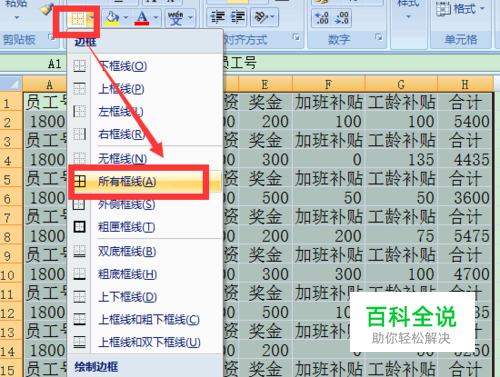Choose 外侧框线(S) outside borders
This screenshot has width=500, height=377.
(145, 204)
